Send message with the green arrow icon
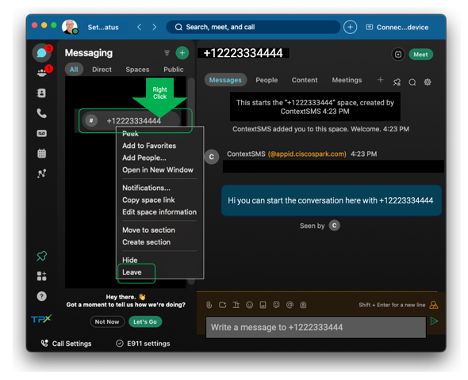The height and width of the screenshot is (380, 468). click(434, 321)
